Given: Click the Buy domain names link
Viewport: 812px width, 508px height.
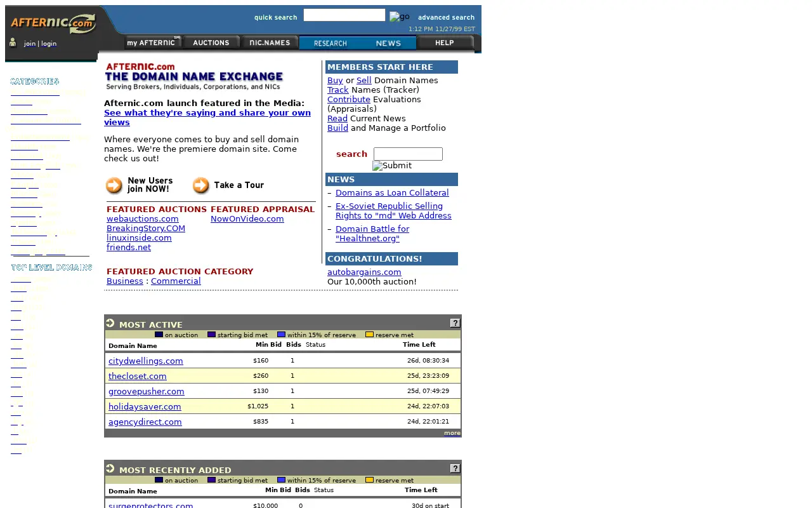Looking at the screenshot, I should tap(335, 80).
